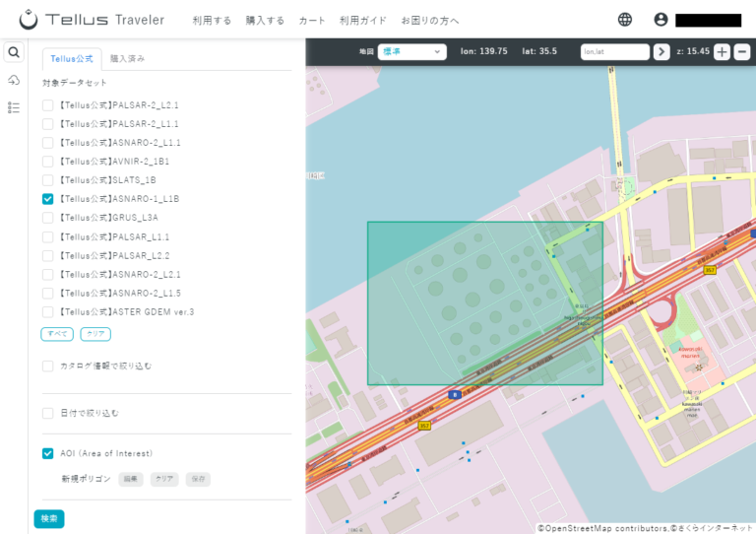
Task: Click the 新規ポリゴン label
Action: coord(86,479)
